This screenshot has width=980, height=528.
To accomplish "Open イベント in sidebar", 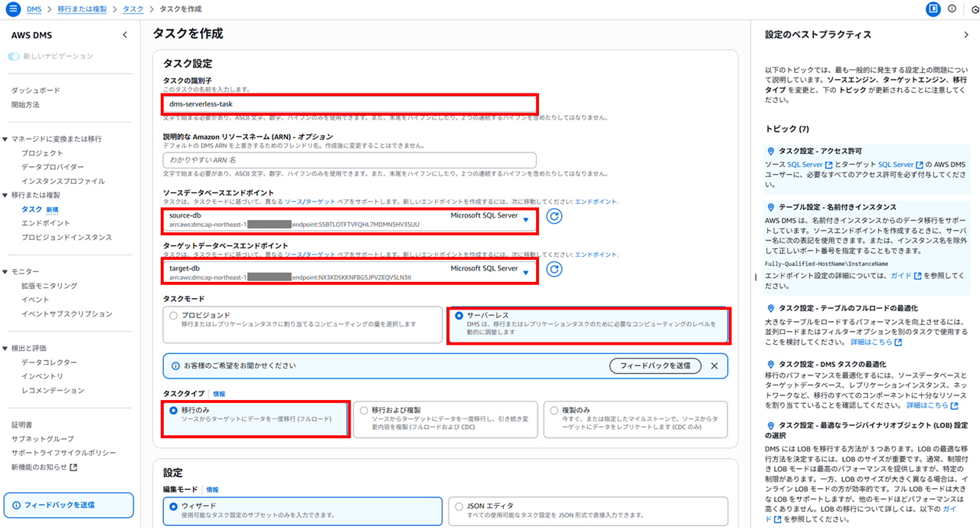I will [x=35, y=300].
